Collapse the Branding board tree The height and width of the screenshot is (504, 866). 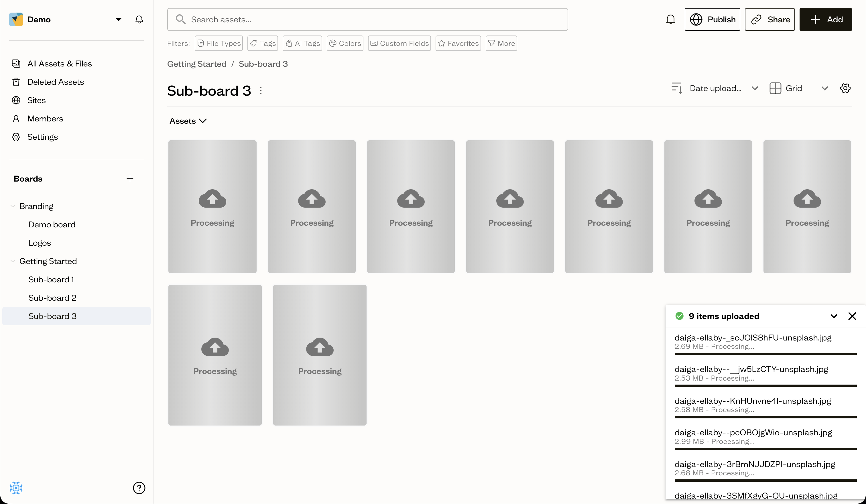point(12,206)
